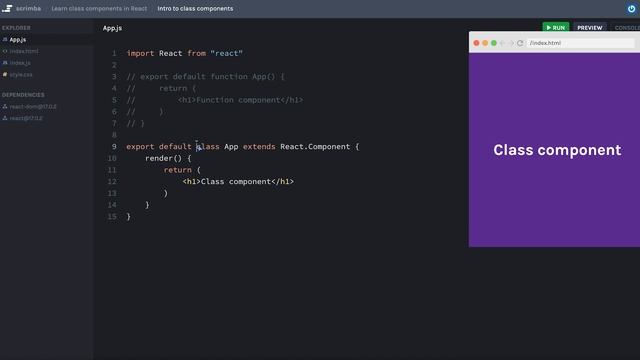Click the red dot in preview browser
The image size is (640, 360).
pyautogui.click(x=476, y=43)
